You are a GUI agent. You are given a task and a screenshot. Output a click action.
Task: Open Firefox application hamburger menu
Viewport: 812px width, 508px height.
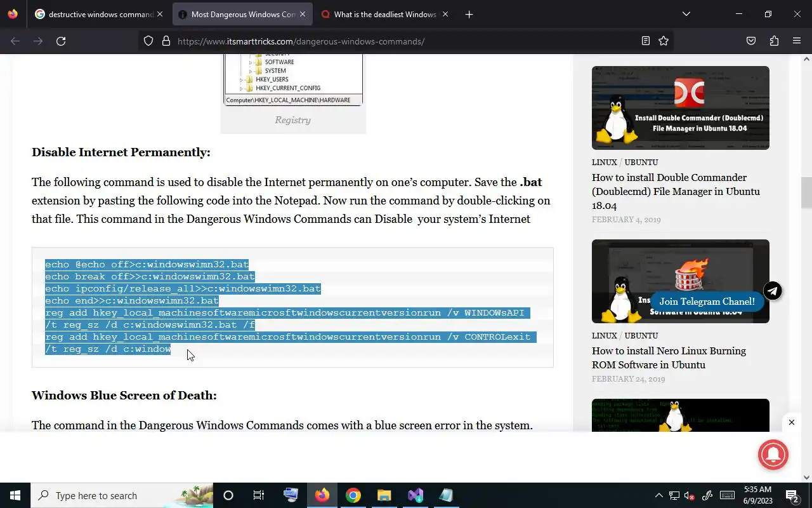(797, 41)
